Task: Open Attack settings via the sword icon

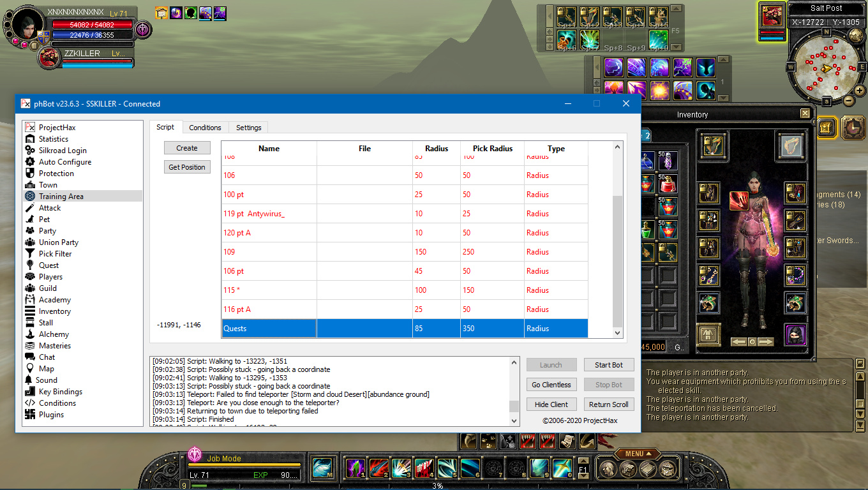Action: [x=30, y=208]
